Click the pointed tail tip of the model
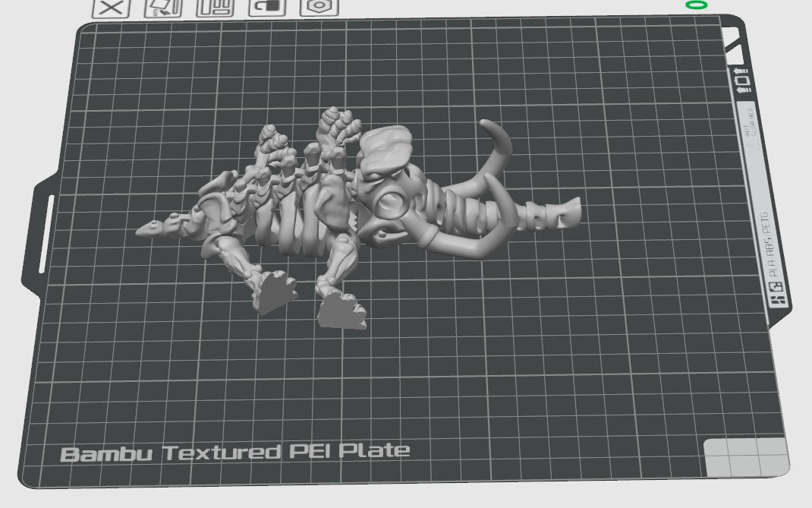This screenshot has height=508, width=812. (x=146, y=229)
